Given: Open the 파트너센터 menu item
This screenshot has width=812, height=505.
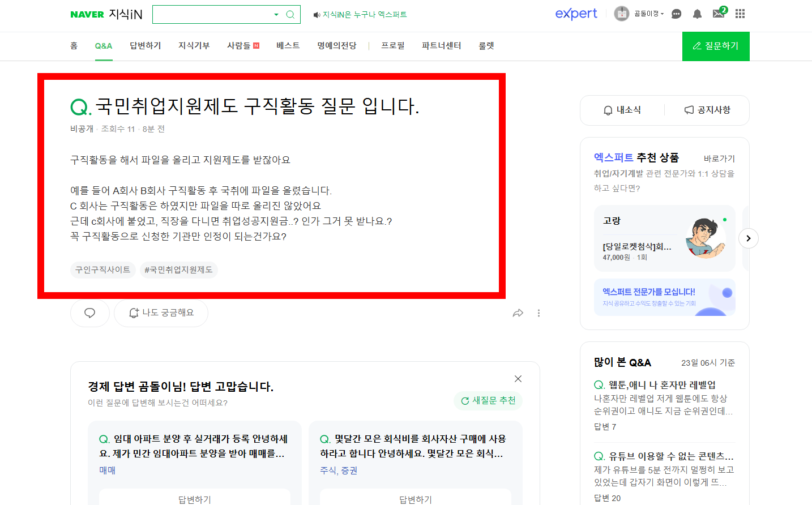Looking at the screenshot, I should tap(442, 46).
